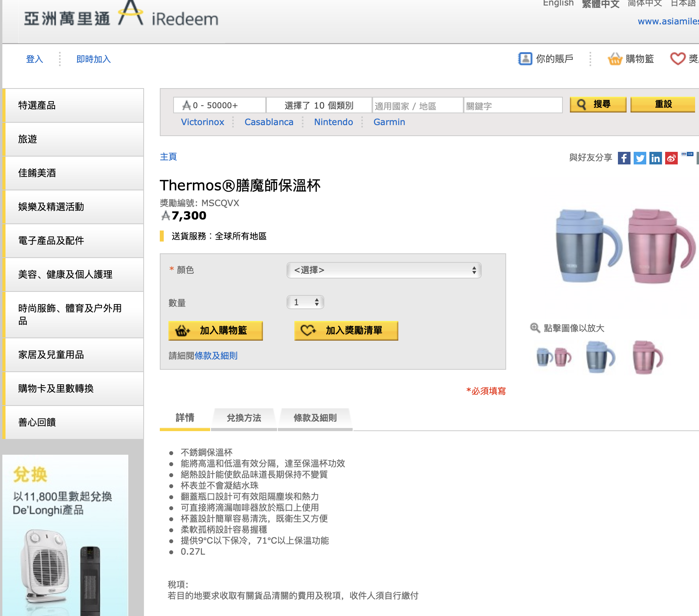Open the 條款及細則 link under buttons

tap(216, 356)
